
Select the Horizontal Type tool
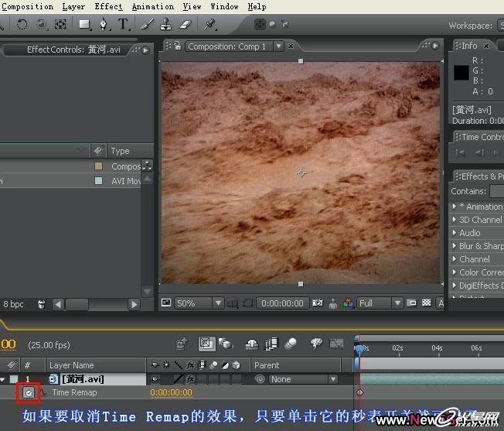click(123, 24)
